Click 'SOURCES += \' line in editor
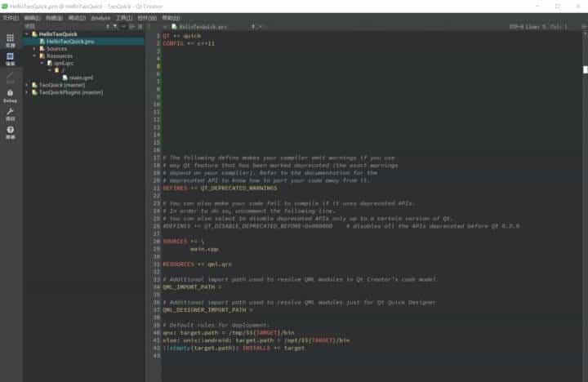 coord(184,242)
